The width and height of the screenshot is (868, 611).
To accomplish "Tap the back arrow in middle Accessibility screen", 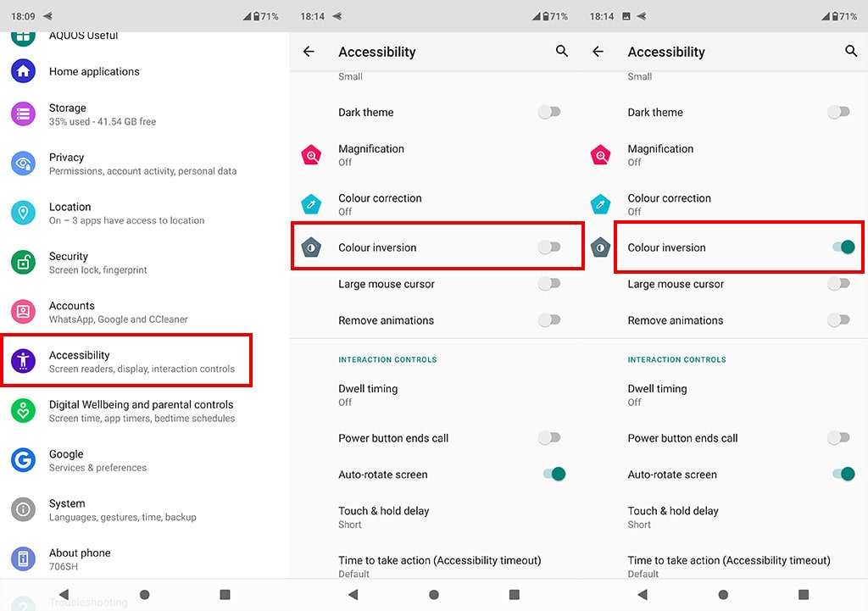I will point(309,52).
